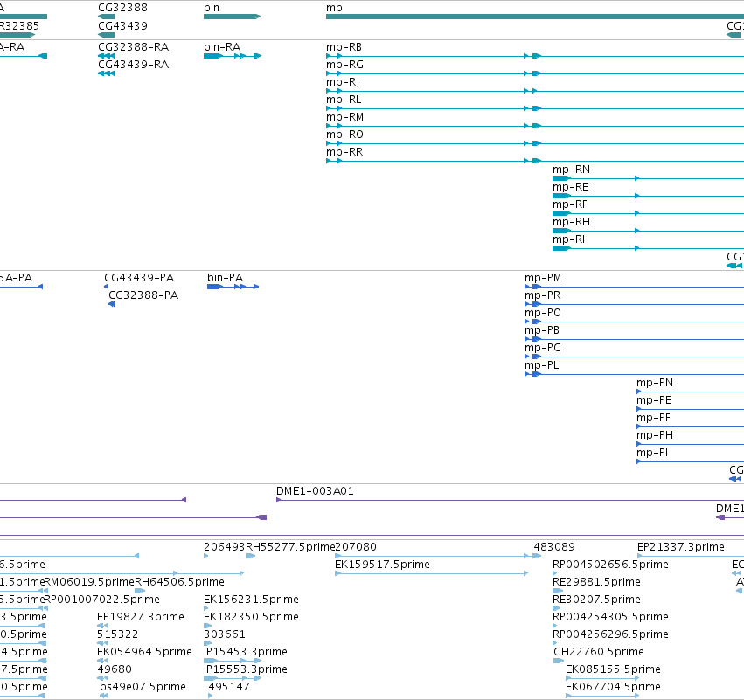Image resolution: width=744 pixels, height=700 pixels.
Task: Click the 515322 feature label
Action: coord(118,634)
